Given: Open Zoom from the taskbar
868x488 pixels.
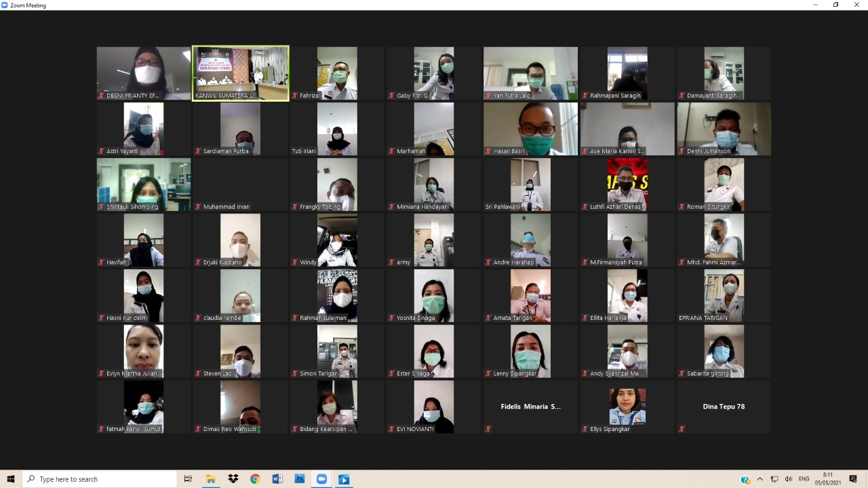Looking at the screenshot, I should [321, 479].
